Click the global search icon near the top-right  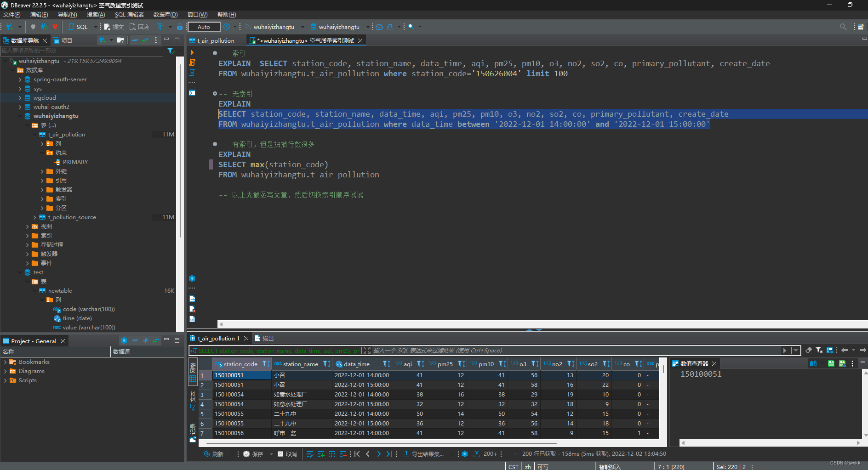tap(843, 27)
